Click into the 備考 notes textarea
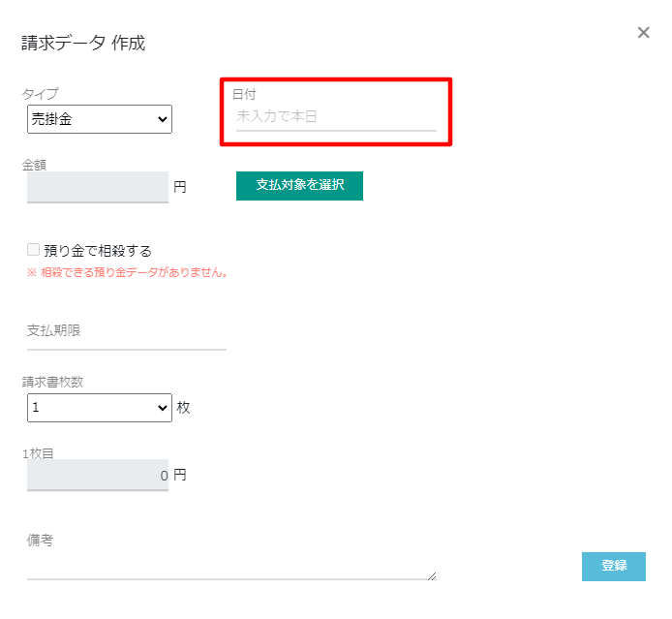672x619 pixels. (230, 562)
